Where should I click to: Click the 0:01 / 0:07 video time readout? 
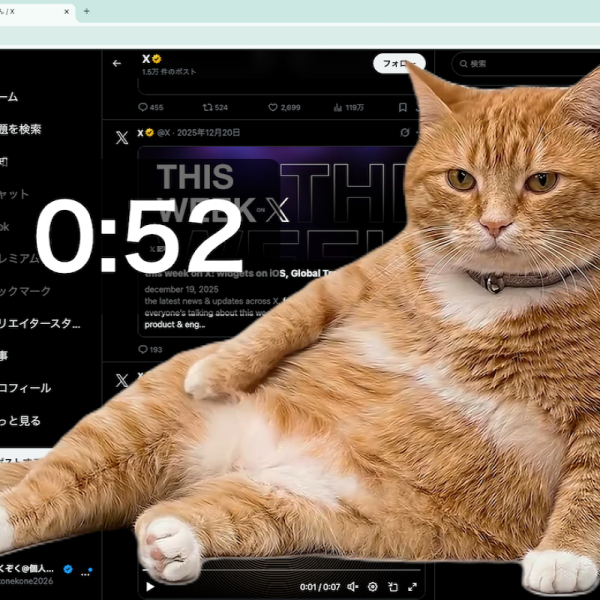click(320, 587)
